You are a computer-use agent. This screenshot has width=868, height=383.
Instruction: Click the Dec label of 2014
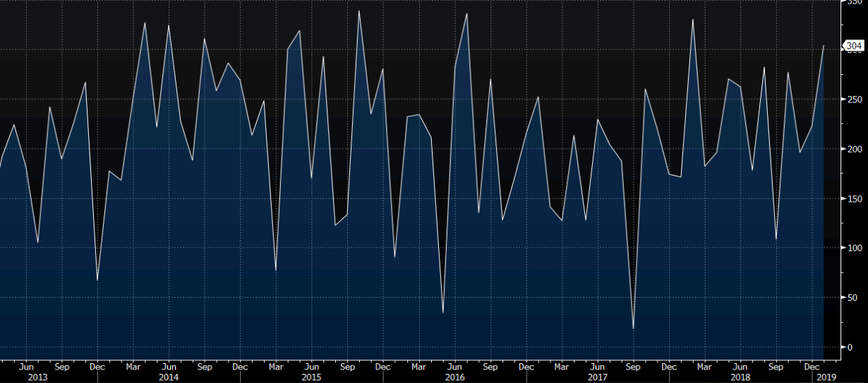pyautogui.click(x=240, y=367)
